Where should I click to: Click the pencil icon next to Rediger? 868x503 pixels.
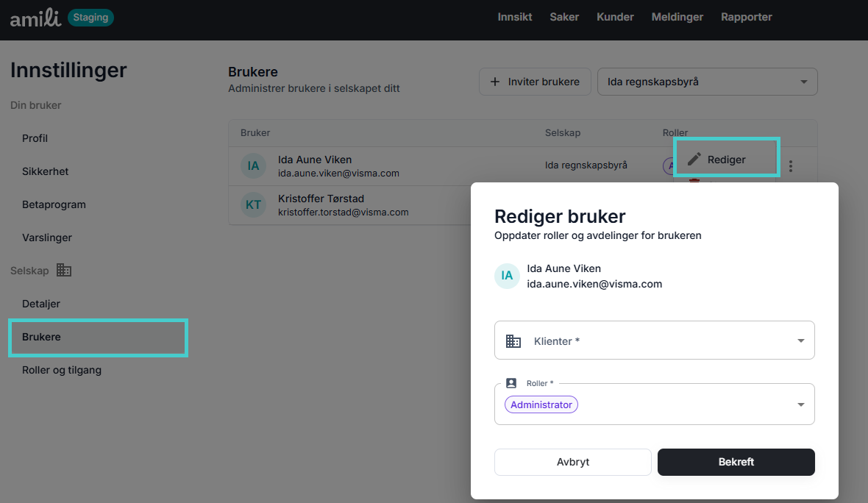tap(694, 160)
